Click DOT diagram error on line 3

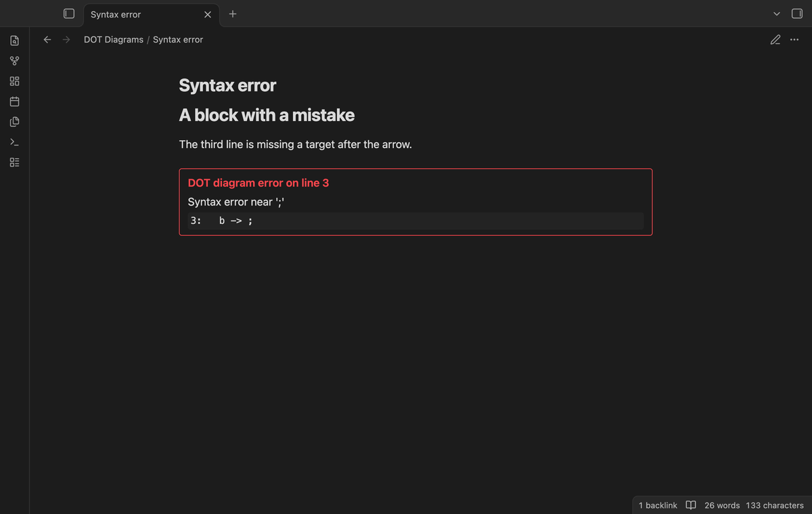click(x=258, y=183)
